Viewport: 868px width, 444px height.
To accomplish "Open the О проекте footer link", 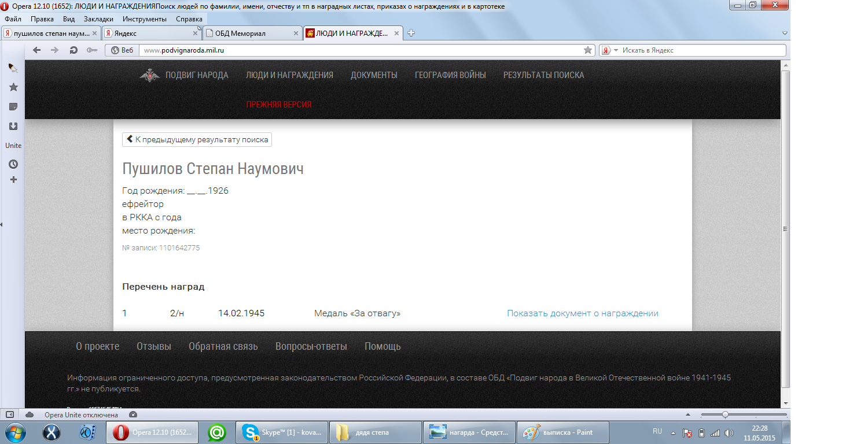I will tap(98, 346).
